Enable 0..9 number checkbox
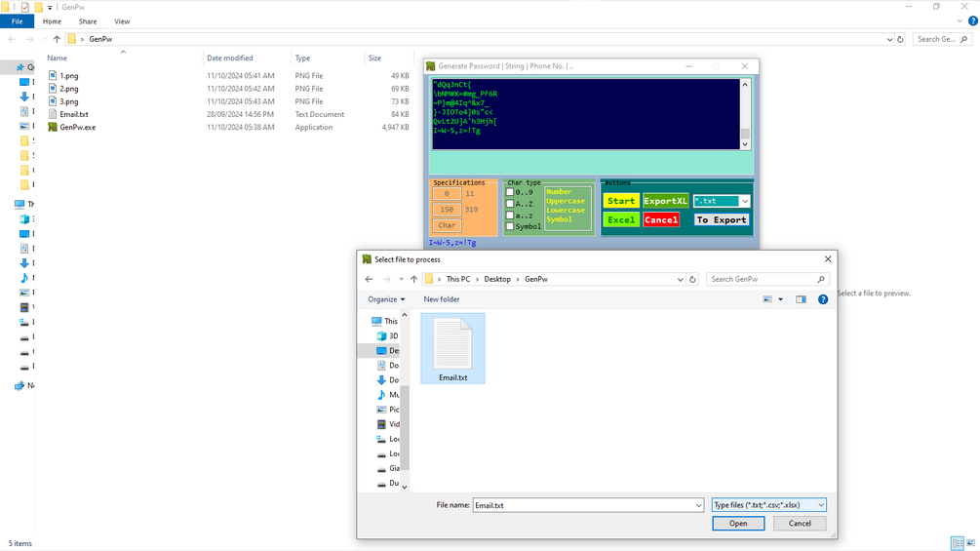 pyautogui.click(x=509, y=192)
